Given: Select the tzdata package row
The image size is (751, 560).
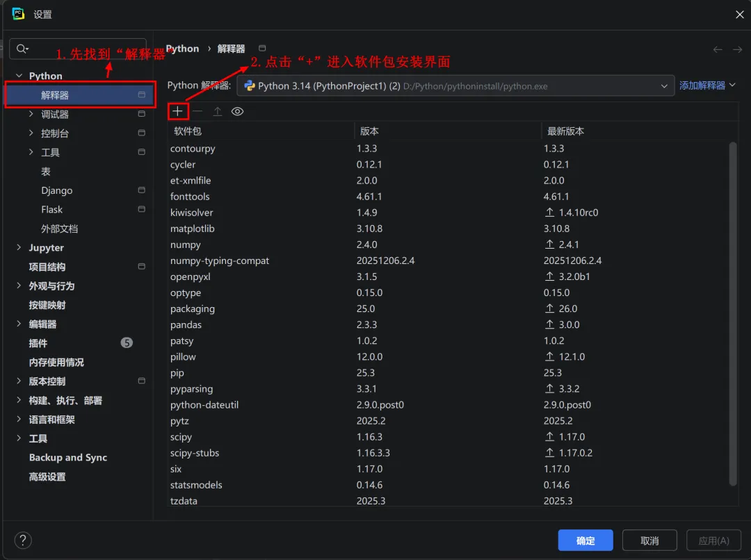Looking at the screenshot, I should click(x=449, y=500).
